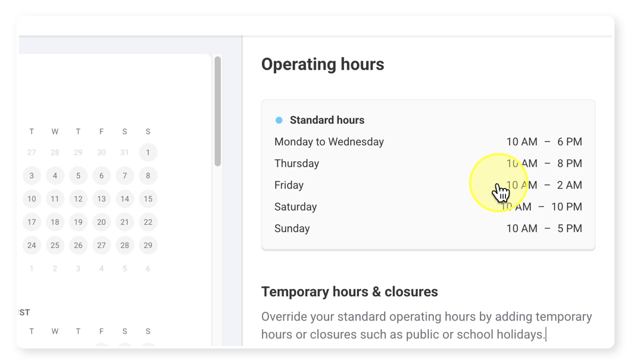Select calendar day 10

(32, 199)
